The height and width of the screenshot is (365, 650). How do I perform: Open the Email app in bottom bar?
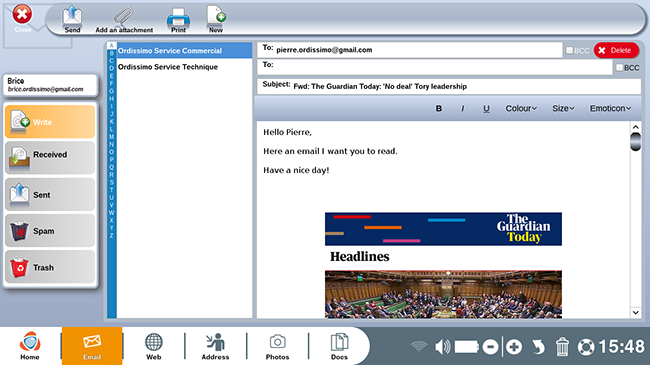(92, 346)
